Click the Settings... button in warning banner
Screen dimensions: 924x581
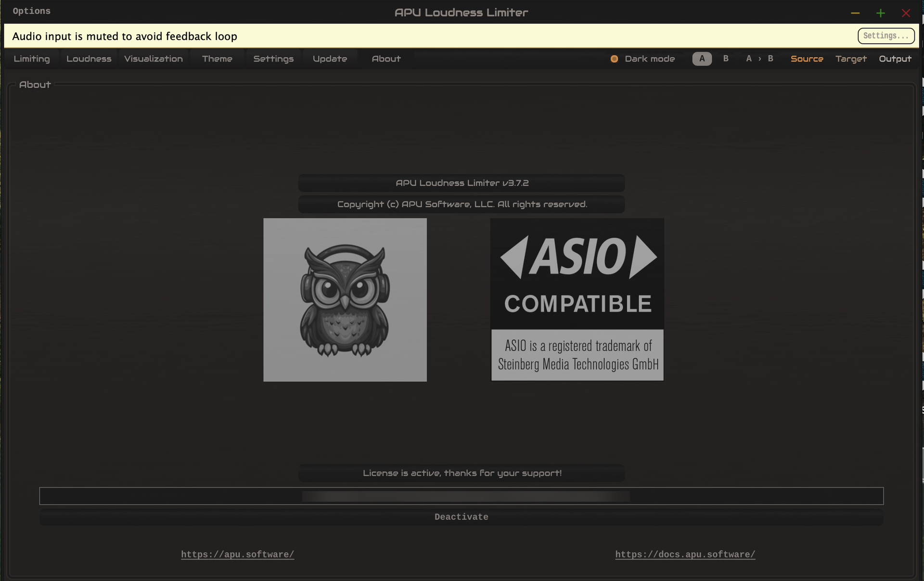pyautogui.click(x=886, y=36)
